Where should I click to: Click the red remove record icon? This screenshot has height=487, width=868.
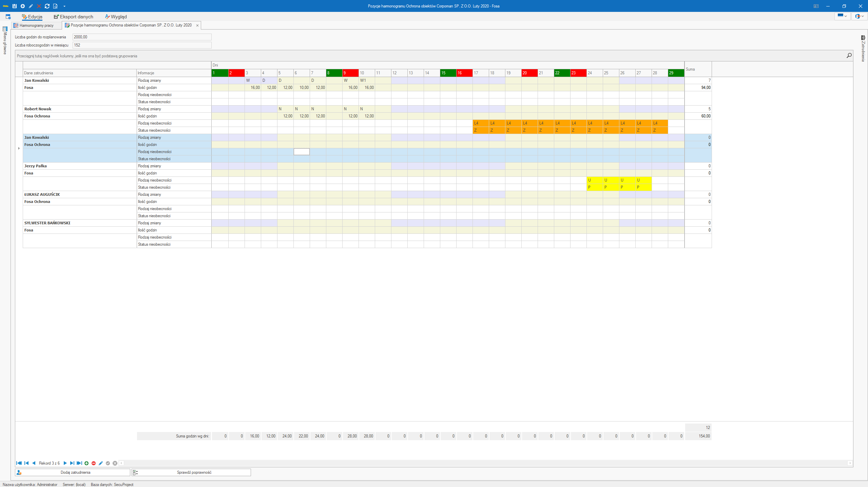coord(94,463)
